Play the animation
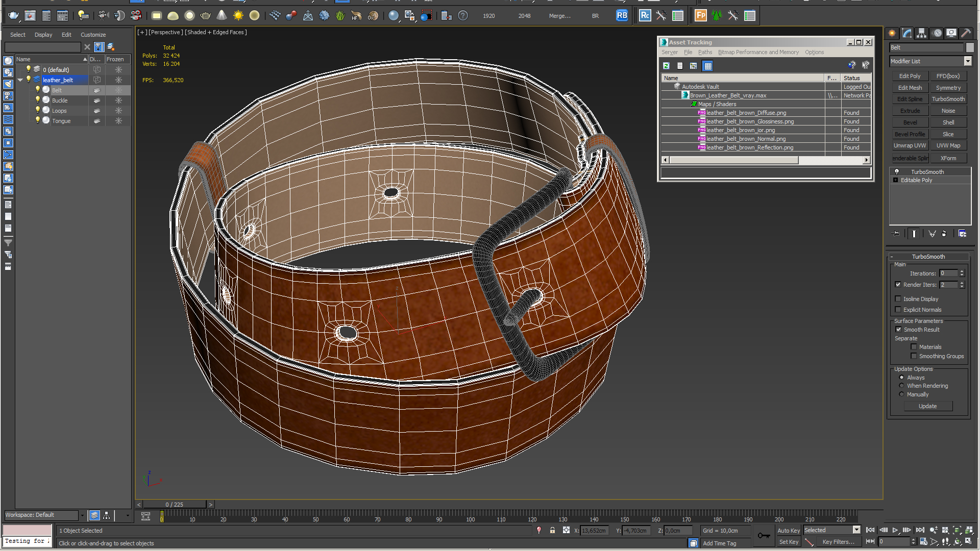The image size is (980, 551). tap(895, 531)
